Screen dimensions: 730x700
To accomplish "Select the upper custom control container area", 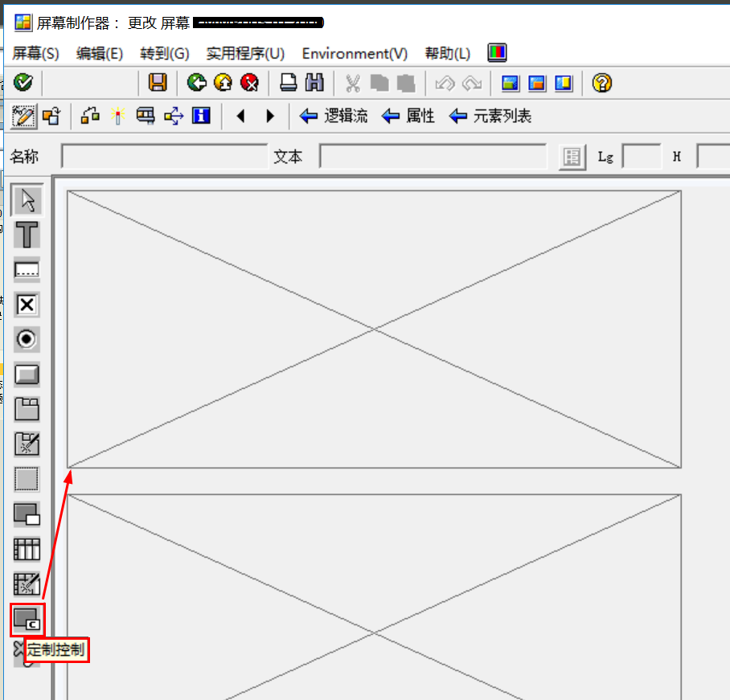I will tap(374, 329).
